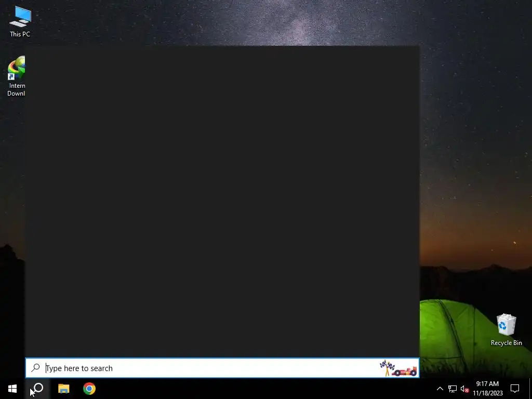Open the network status tray icon

453,389
